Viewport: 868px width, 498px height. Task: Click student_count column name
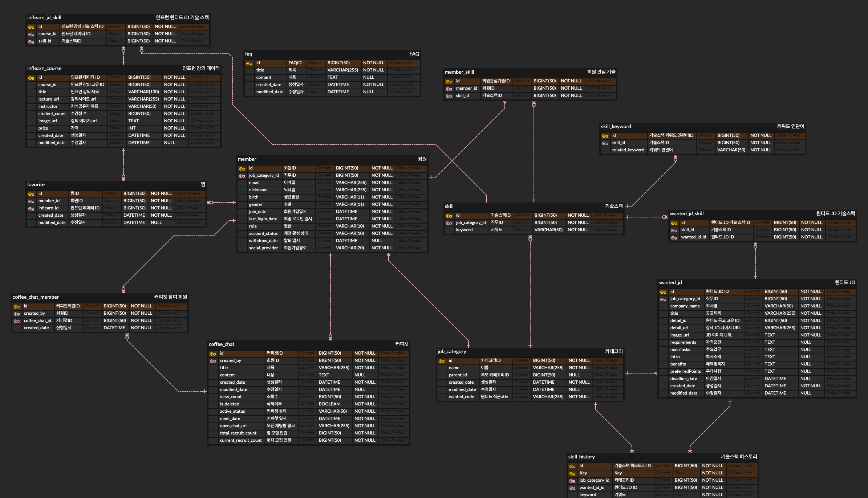(x=52, y=114)
